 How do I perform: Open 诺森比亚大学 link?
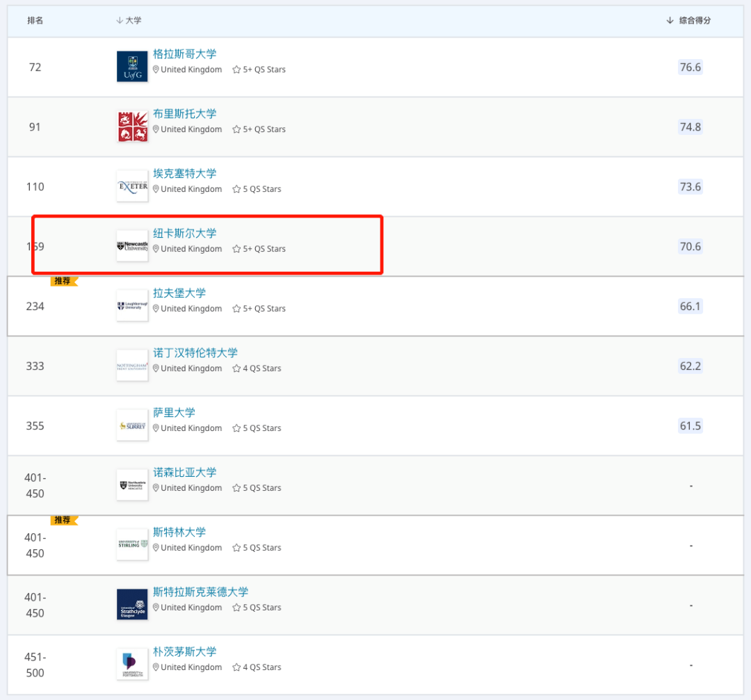[x=184, y=473]
